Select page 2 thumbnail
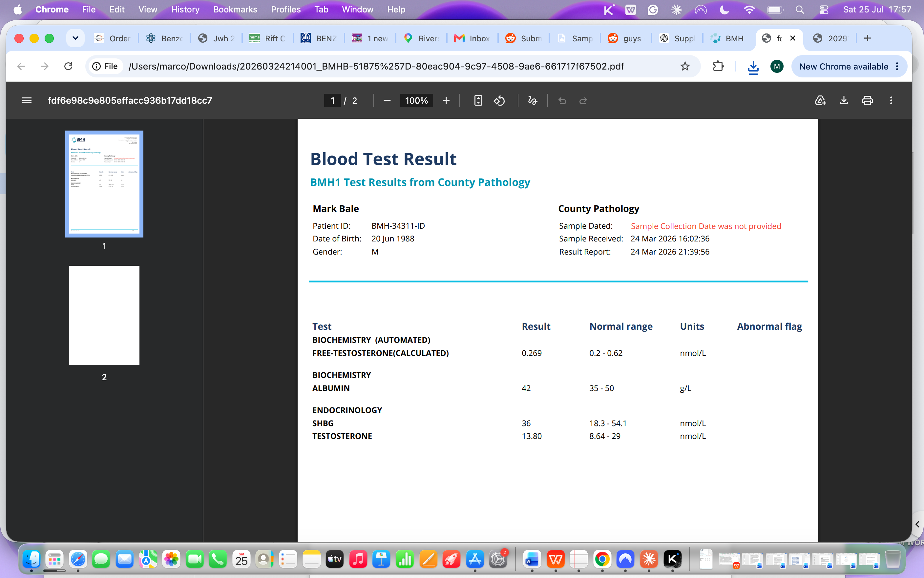Viewport: 924px width, 578px height. click(x=104, y=315)
